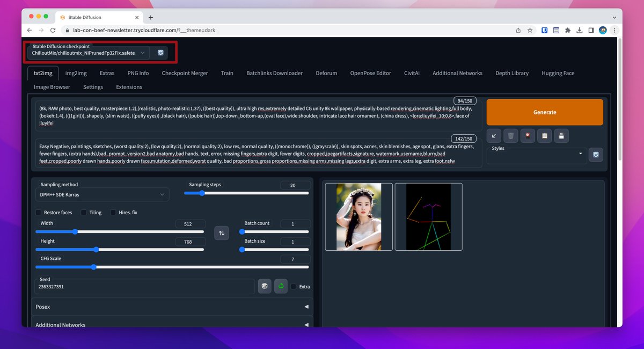Refresh the Styles list
The image size is (644, 349).
(x=596, y=155)
